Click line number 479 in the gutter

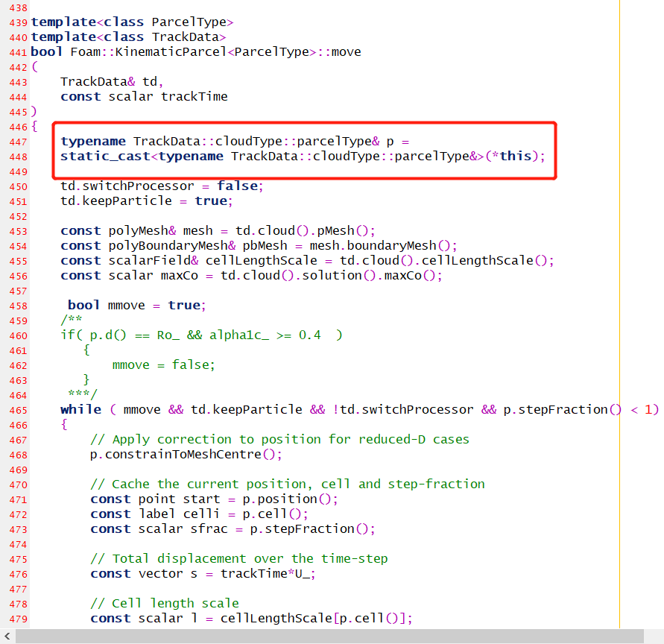click(x=17, y=618)
